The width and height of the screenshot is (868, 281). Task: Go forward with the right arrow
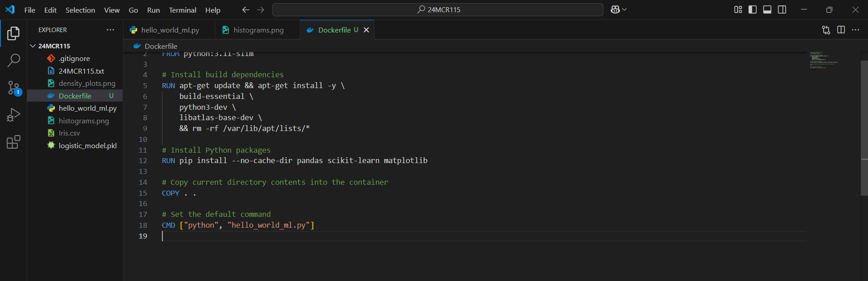(x=261, y=9)
